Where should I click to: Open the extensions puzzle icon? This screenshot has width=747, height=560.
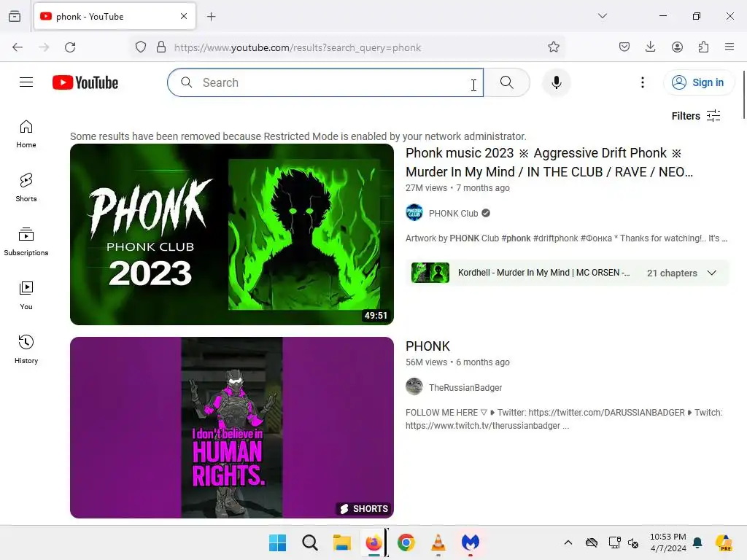click(703, 47)
